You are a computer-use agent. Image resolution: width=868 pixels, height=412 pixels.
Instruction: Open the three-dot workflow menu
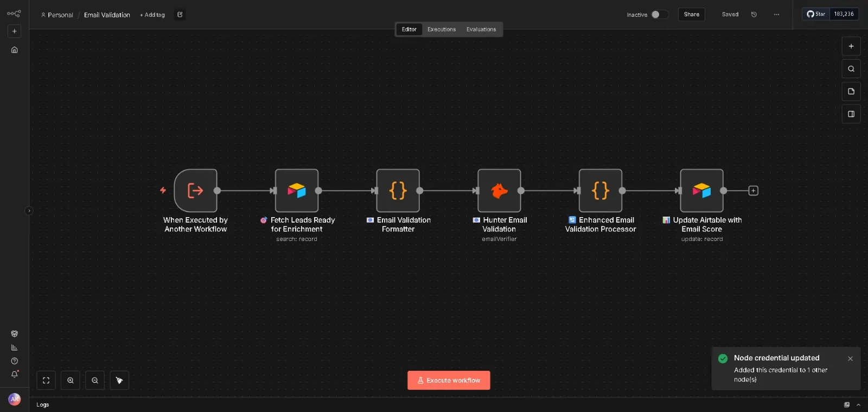click(777, 15)
